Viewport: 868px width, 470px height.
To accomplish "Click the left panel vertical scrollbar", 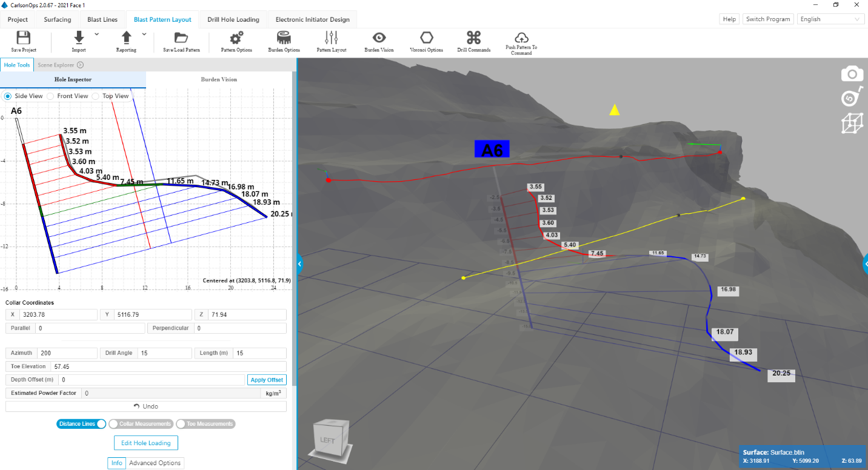I will point(294,230).
